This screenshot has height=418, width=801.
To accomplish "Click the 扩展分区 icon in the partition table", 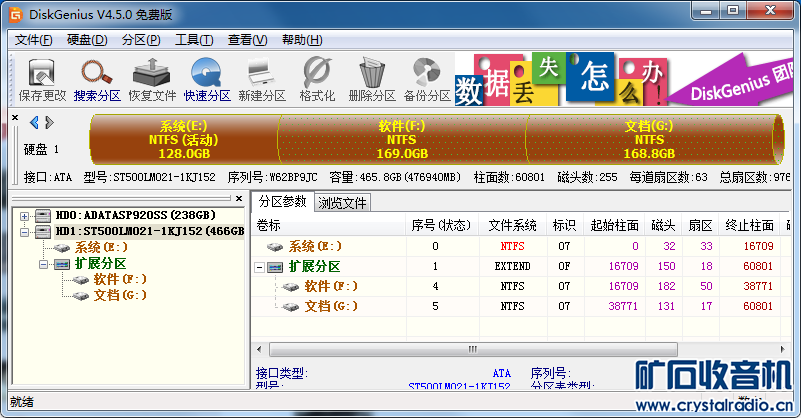I will (x=275, y=267).
